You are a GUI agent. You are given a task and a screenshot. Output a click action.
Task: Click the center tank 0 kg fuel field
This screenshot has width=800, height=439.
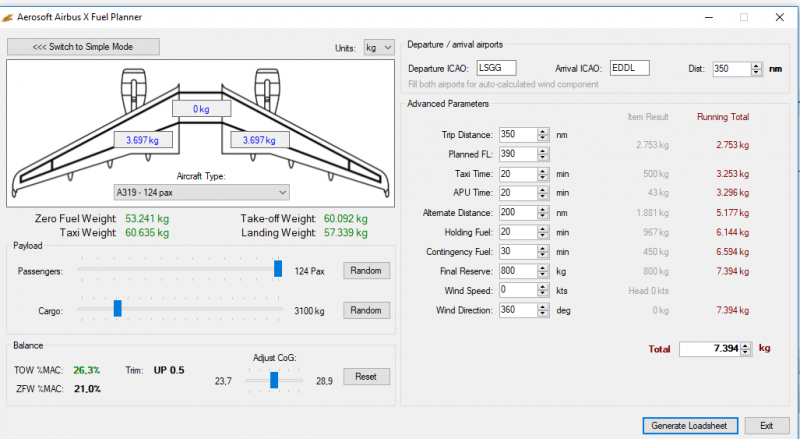pos(201,109)
